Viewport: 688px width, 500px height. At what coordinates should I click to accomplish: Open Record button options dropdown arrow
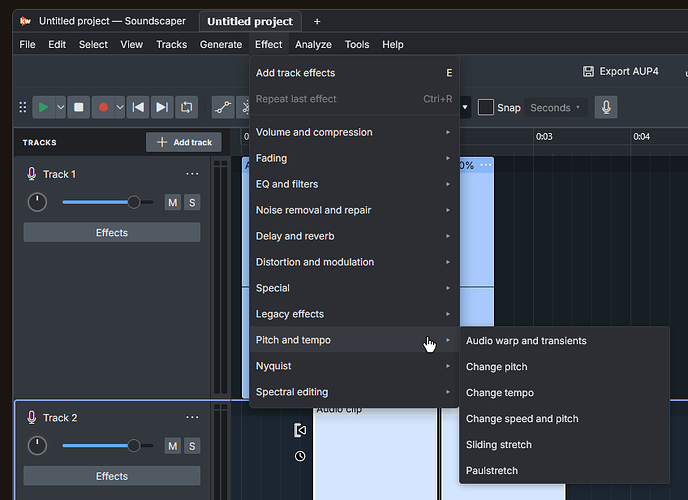[x=120, y=107]
